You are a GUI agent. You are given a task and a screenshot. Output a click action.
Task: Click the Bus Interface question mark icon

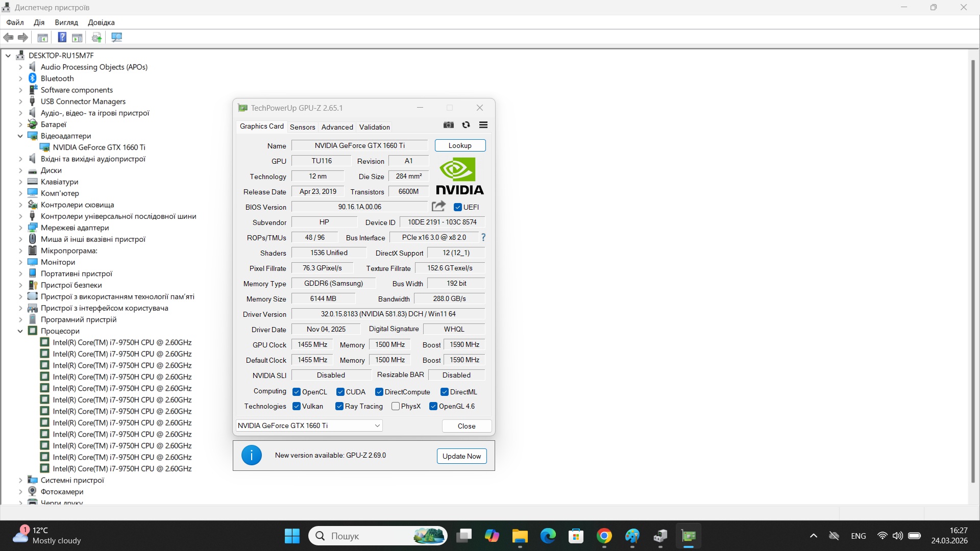[483, 237]
